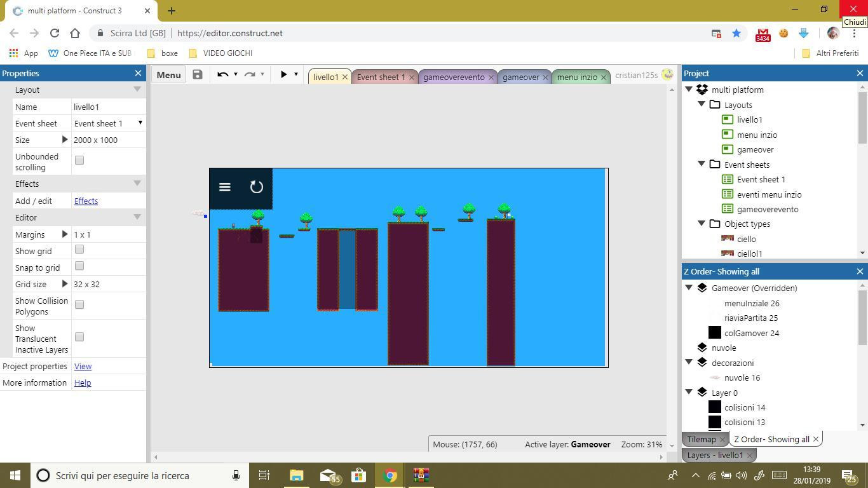Toggle Show Collision Polygons checkbox
The height and width of the screenshot is (488, 868).
pyautogui.click(x=79, y=304)
